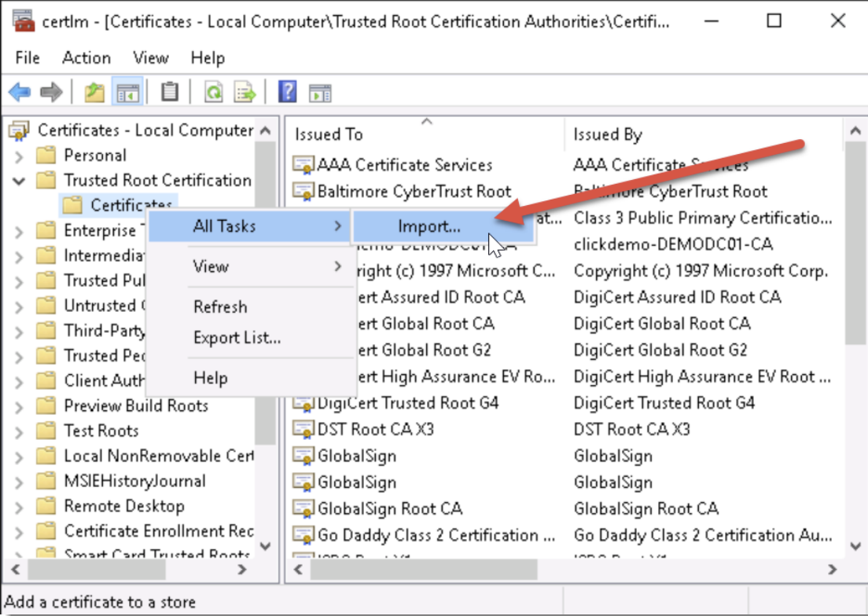Image resolution: width=868 pixels, height=616 pixels.
Task: Click the Personal folder icon
Action: coord(46,156)
